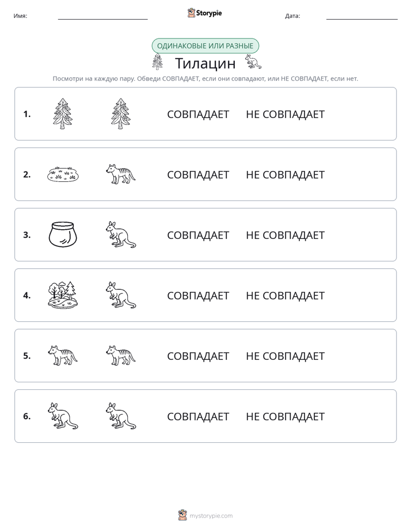Click the ОДИНАКОВЫЕ ИЛИ РАЗНЫЕ badge
Screen dimensions: 411x532
tap(205, 46)
